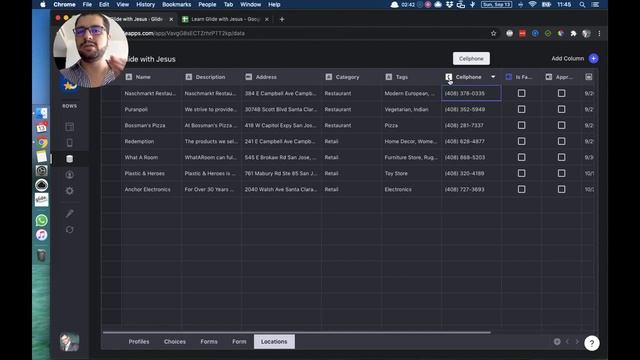Select the Data database icon in sidebar
The width and height of the screenshot is (640, 360).
[x=69, y=159]
